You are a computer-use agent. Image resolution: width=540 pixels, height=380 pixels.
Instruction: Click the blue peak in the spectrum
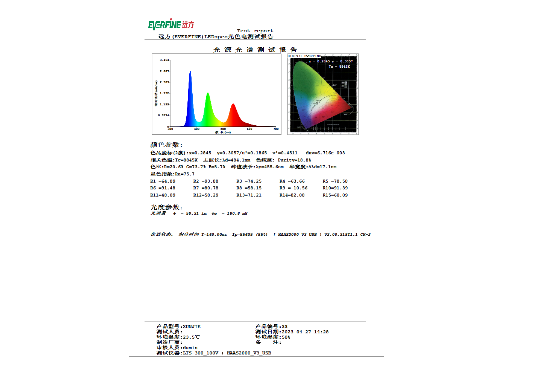pos(190,98)
